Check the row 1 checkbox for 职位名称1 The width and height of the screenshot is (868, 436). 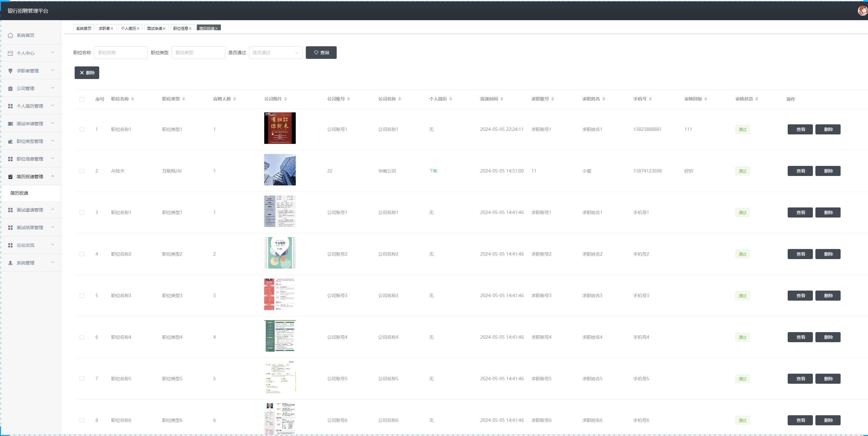point(82,129)
